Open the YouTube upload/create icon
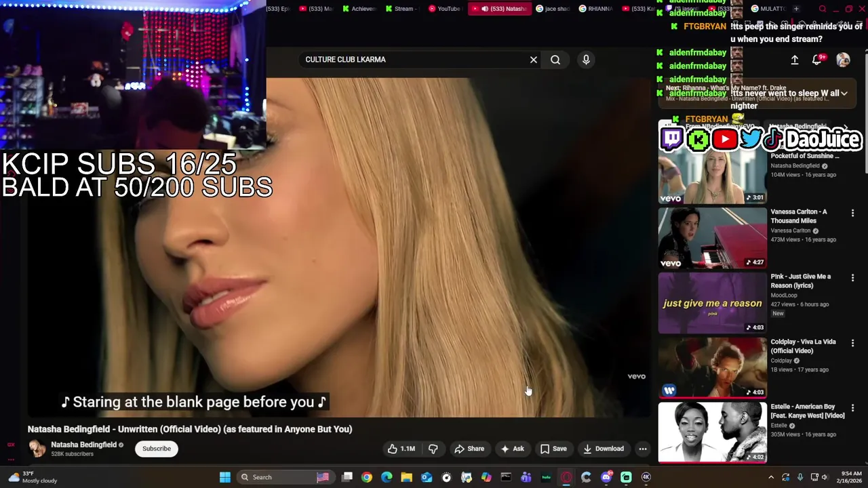 click(795, 60)
